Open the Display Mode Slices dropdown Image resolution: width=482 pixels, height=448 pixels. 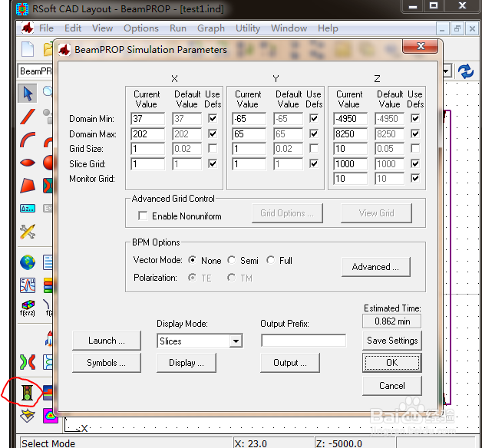coord(236,341)
